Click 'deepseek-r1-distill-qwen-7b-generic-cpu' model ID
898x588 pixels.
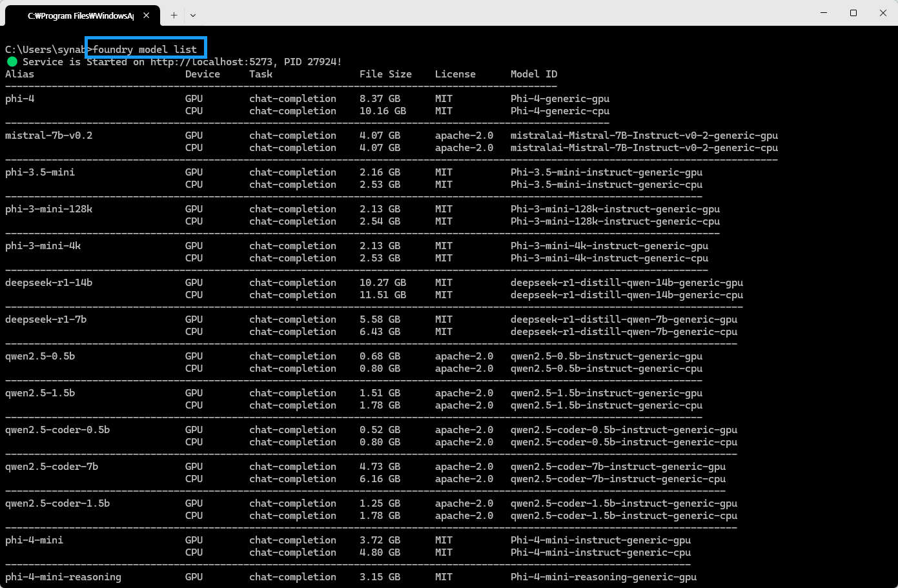coord(624,332)
